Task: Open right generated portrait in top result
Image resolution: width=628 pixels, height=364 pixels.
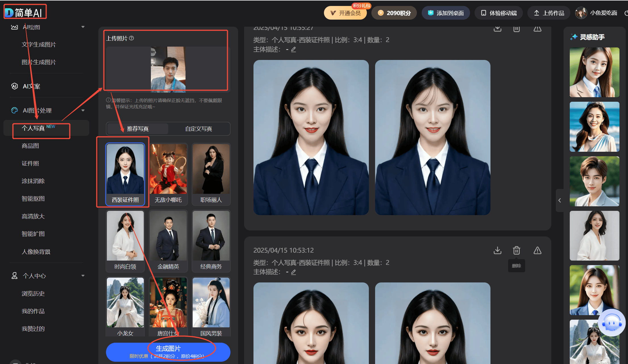Action: tap(433, 138)
